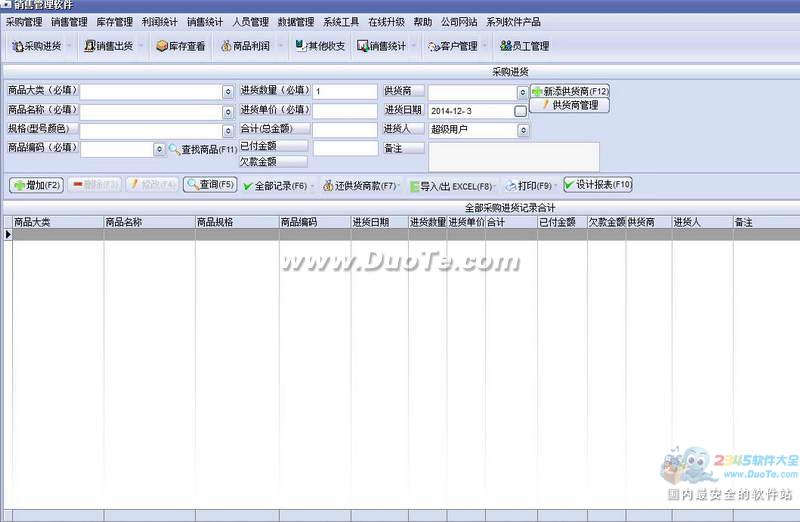Image resolution: width=800 pixels, height=522 pixels.
Task: Click the 销售统计 toolbar icon
Action: click(x=381, y=46)
